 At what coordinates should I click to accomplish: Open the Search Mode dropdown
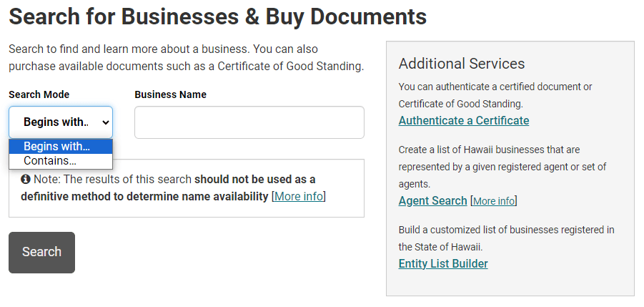click(x=61, y=122)
